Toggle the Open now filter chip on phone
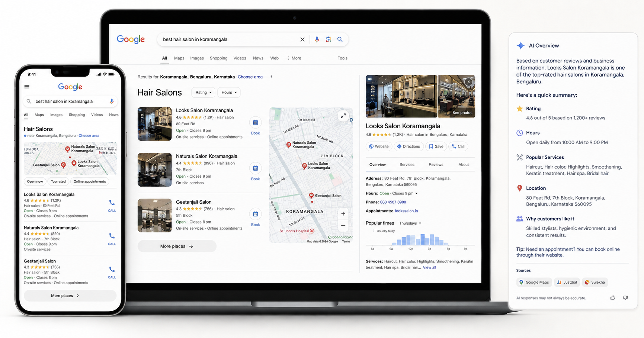Screen dimensions: 644x338 (x=35, y=181)
